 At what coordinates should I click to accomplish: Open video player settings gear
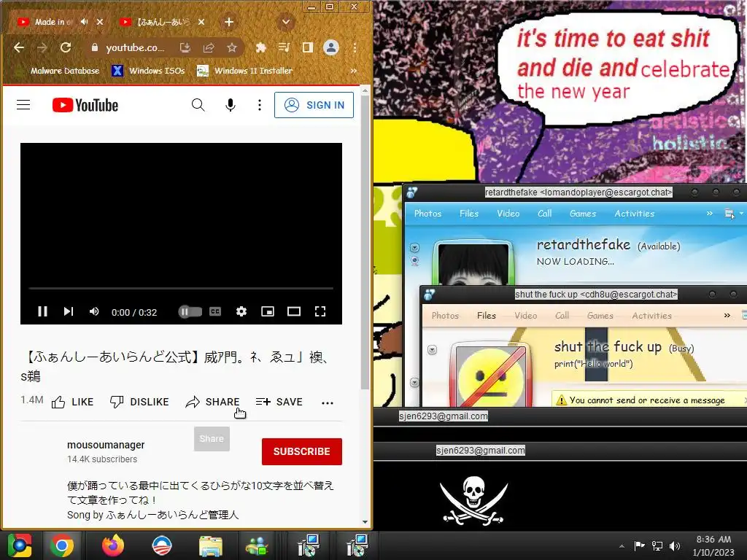(241, 311)
